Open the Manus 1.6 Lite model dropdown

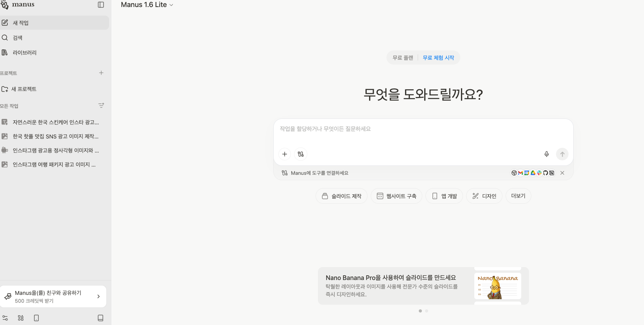coord(147,5)
